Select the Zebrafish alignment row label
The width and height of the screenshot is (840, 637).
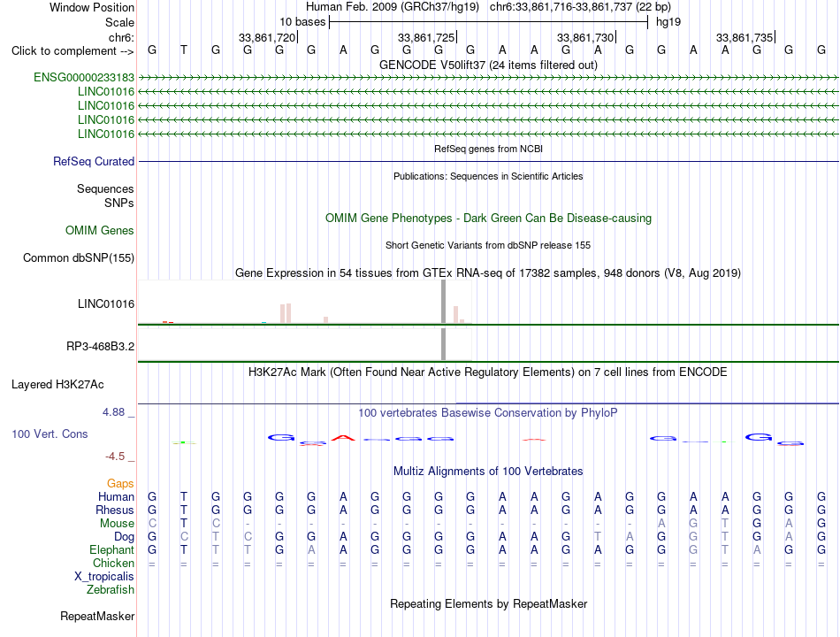[110, 590]
